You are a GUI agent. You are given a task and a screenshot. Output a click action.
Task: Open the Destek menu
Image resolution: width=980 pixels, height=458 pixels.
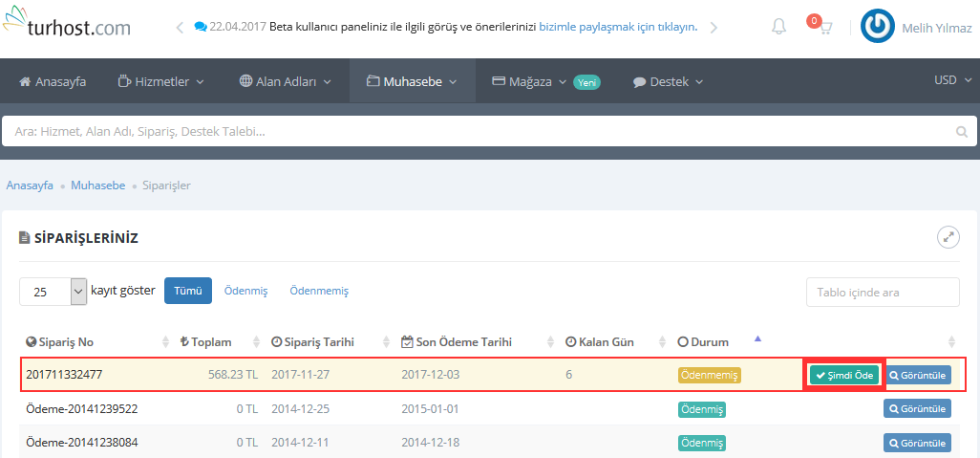[x=668, y=82]
